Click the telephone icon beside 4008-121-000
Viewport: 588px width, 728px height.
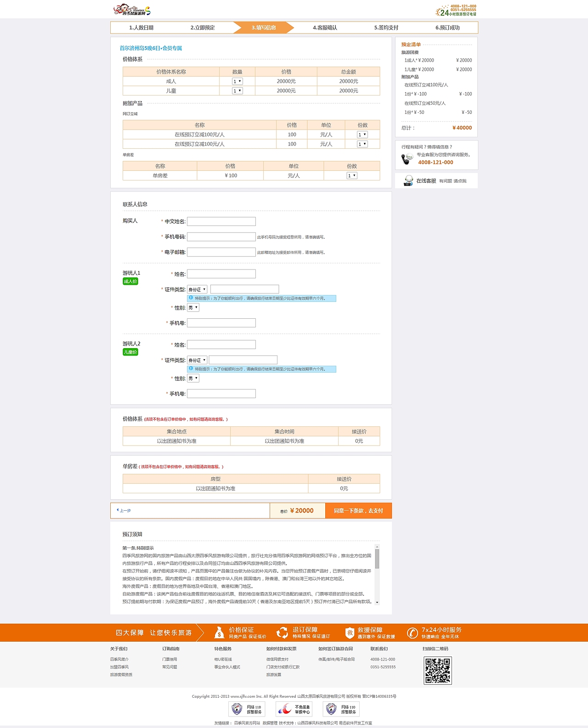tap(407, 159)
